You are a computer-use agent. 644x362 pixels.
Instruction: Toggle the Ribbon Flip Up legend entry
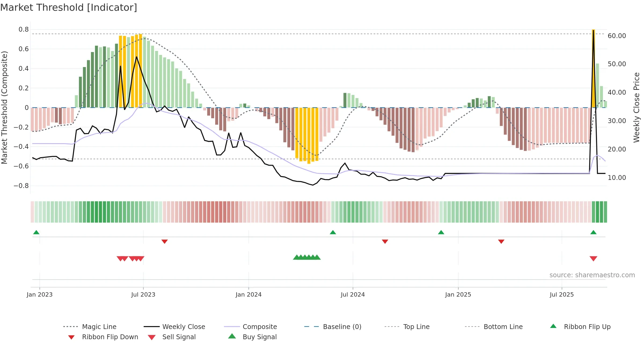tap(580, 327)
